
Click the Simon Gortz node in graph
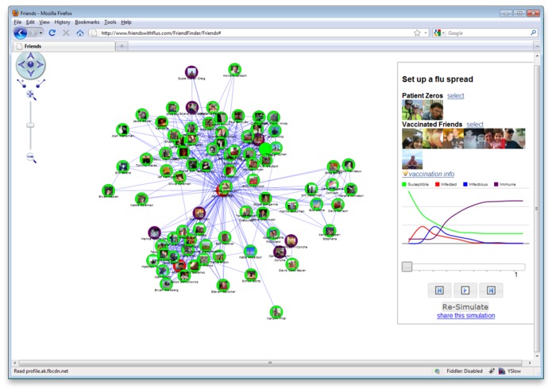[251, 275]
